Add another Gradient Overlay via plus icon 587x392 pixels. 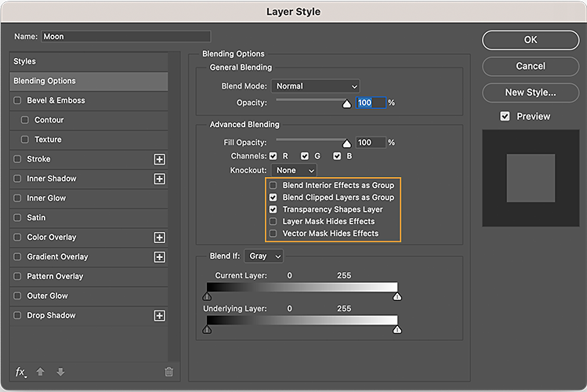pyautogui.click(x=159, y=257)
